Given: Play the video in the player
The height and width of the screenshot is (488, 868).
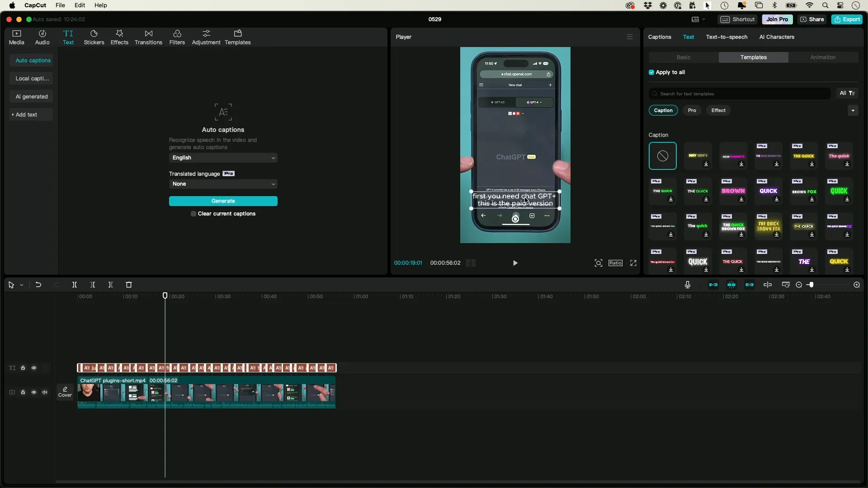Looking at the screenshot, I should tap(515, 263).
